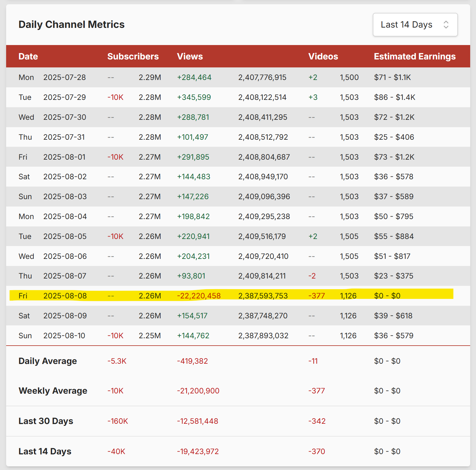Click the Daily Channel Metrics heading

point(72,25)
